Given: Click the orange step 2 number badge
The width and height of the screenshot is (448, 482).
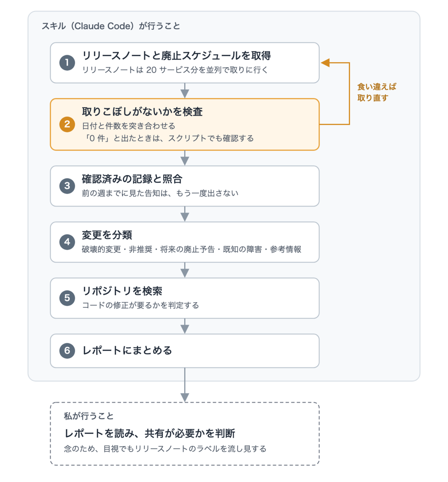Looking at the screenshot, I should 67,125.
